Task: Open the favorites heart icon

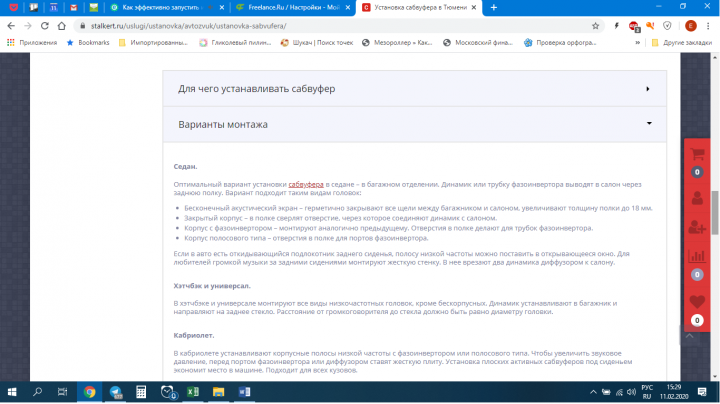Action: click(697, 302)
